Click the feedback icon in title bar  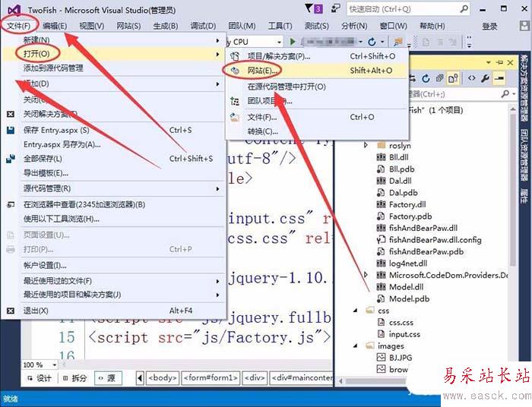tap(336, 8)
